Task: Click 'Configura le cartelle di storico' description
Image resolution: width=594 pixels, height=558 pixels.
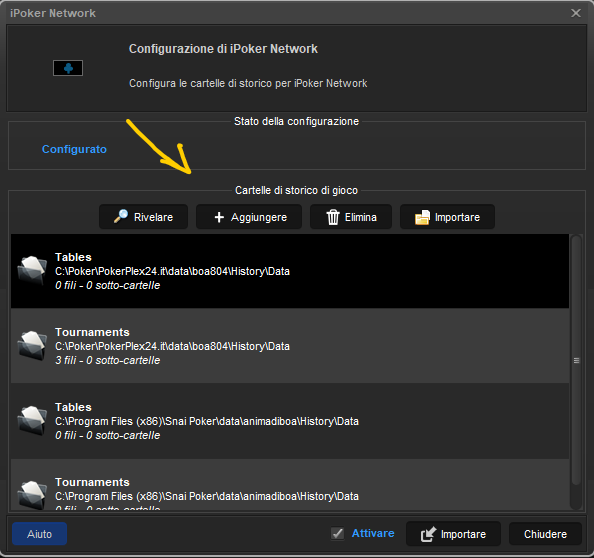Action: click(248, 83)
